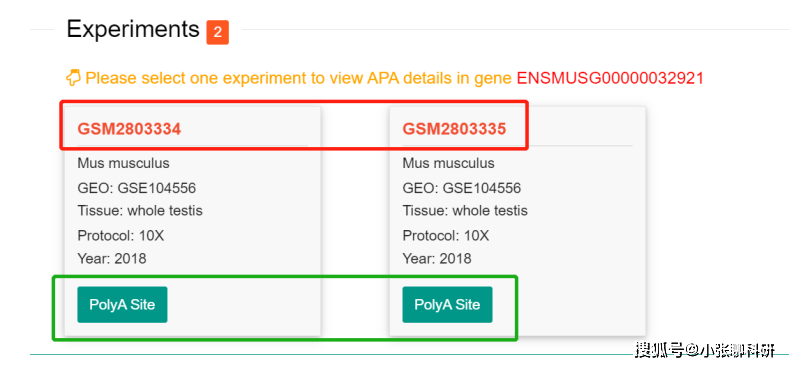
Task: Select the ENSMUSG00000032921 gene ID text
Action: (x=610, y=79)
